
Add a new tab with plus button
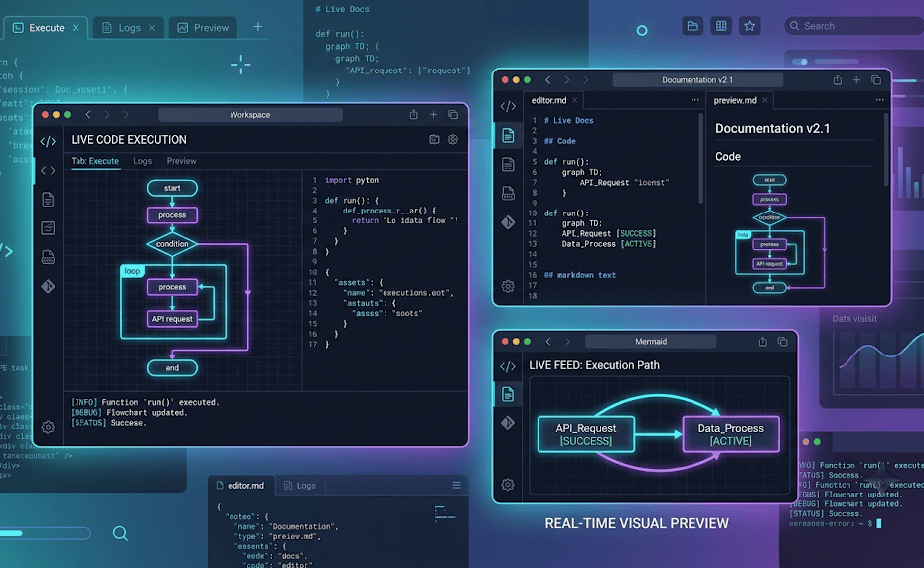[x=257, y=27]
